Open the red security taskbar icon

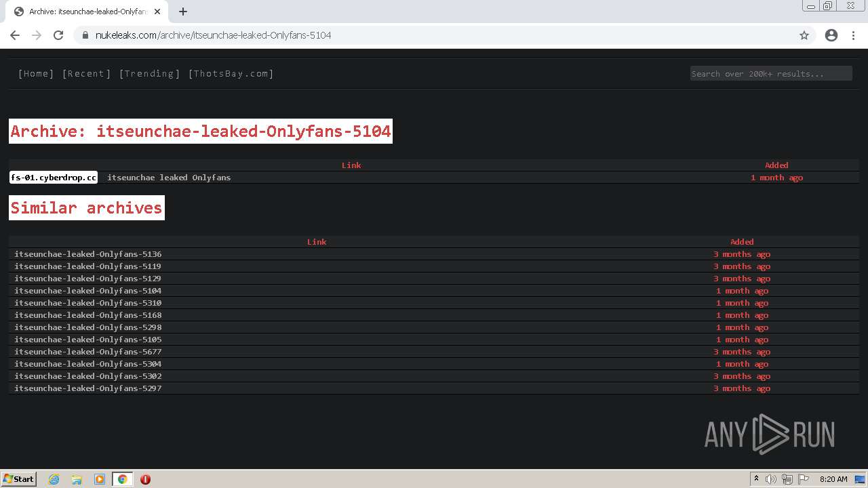coord(145,479)
